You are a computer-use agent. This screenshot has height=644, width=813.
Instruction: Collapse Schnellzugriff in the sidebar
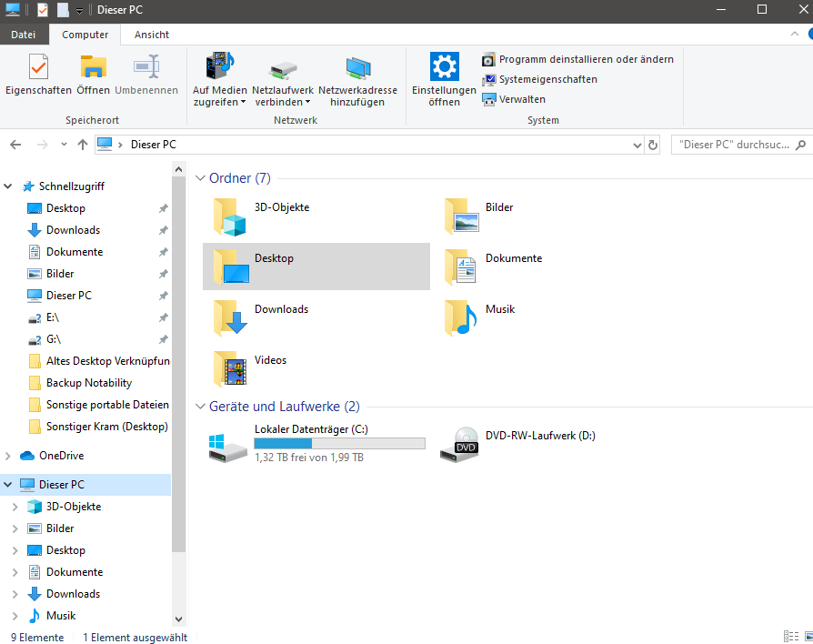pos(8,186)
